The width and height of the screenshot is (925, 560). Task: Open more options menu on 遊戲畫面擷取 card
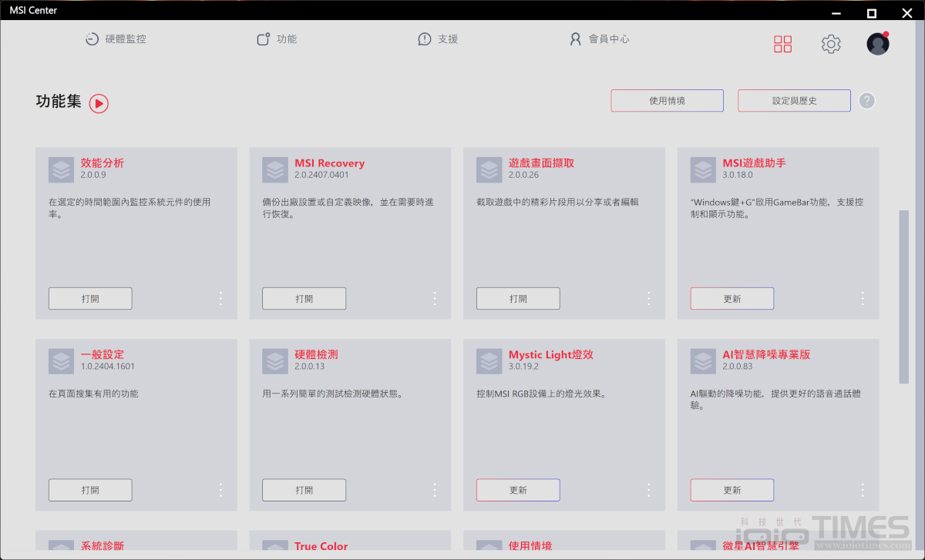click(x=649, y=298)
